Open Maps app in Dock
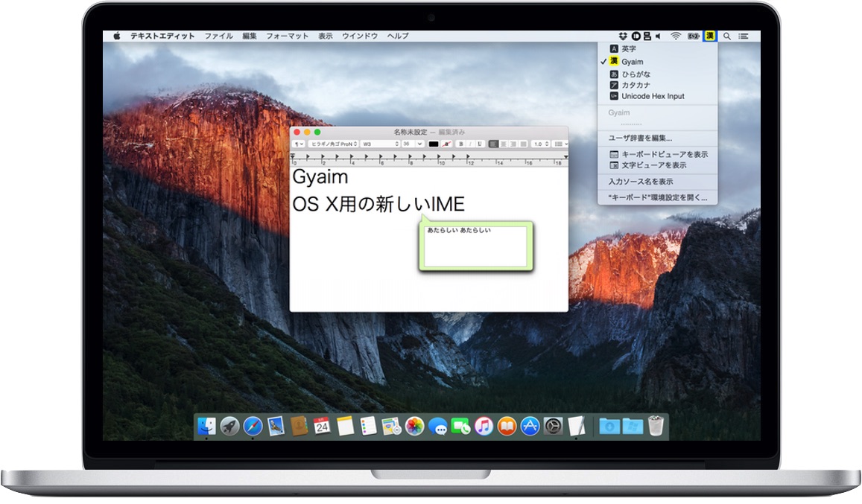862x504 pixels. 391,426
